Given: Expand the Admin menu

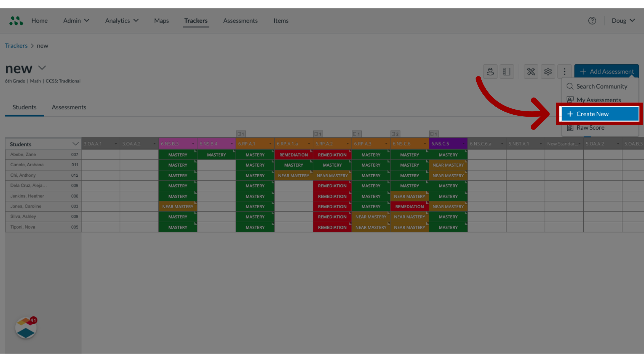Looking at the screenshot, I should 76,21.
